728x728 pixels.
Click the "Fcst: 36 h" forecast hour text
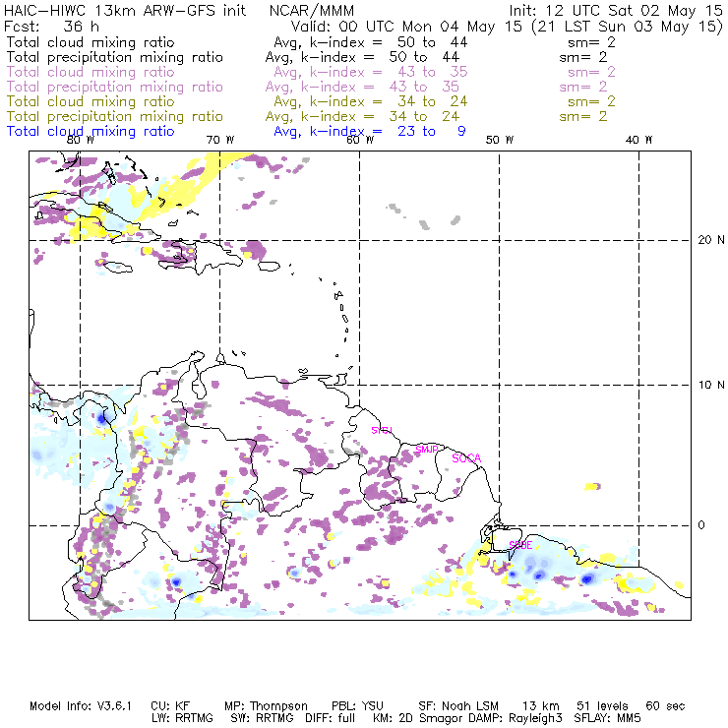coord(51,26)
